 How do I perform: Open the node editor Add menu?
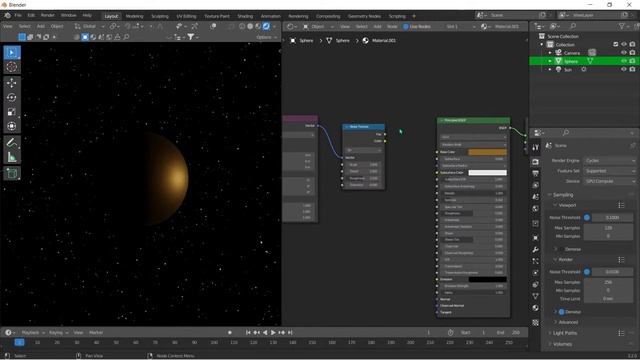pyautogui.click(x=377, y=27)
